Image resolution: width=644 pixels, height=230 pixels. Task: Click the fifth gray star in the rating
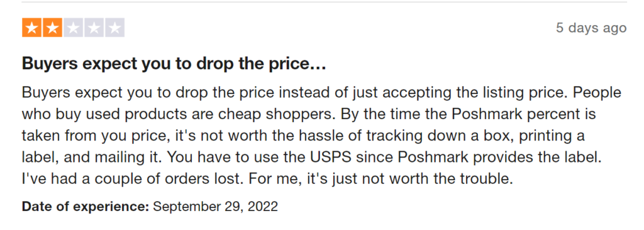[x=115, y=28]
